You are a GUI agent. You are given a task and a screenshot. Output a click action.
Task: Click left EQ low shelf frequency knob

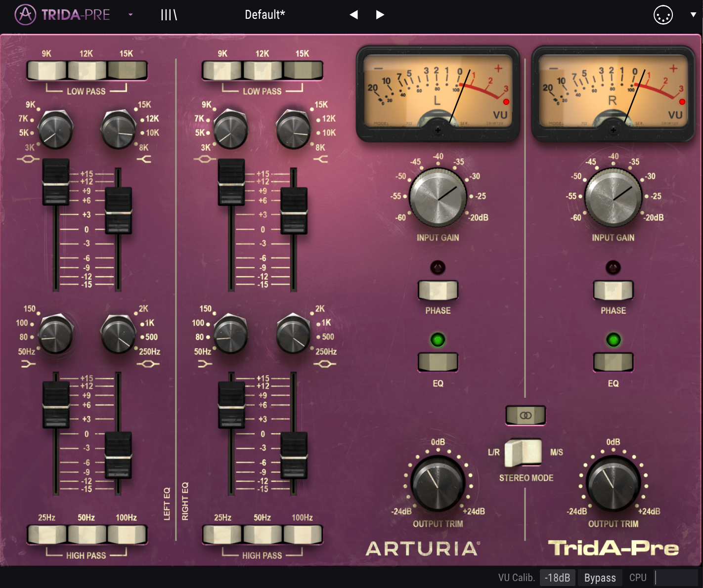(55, 334)
